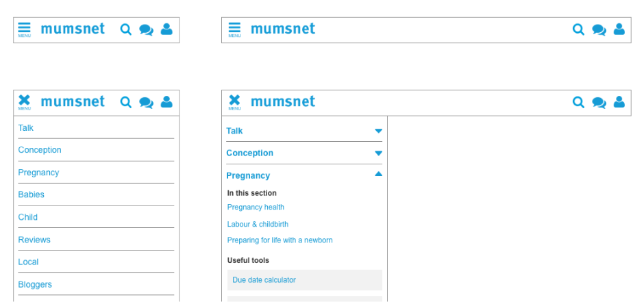Close menu via X icon above accordion panel

(x=234, y=102)
